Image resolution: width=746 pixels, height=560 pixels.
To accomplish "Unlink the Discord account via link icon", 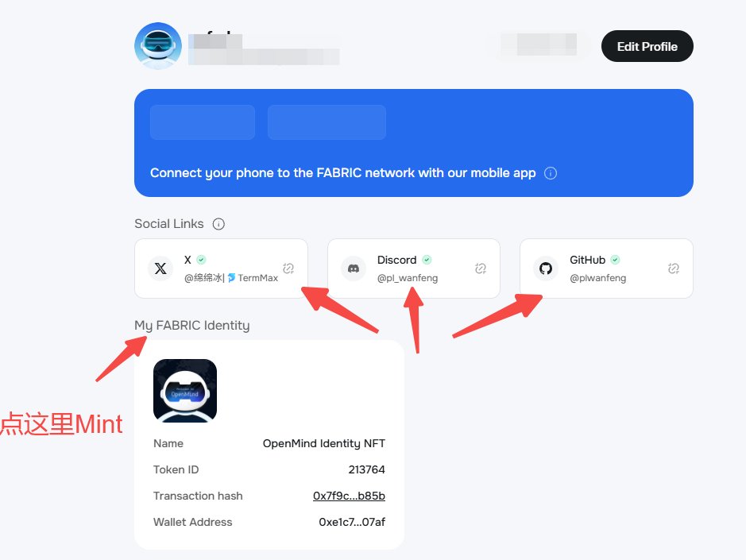I will pos(481,268).
